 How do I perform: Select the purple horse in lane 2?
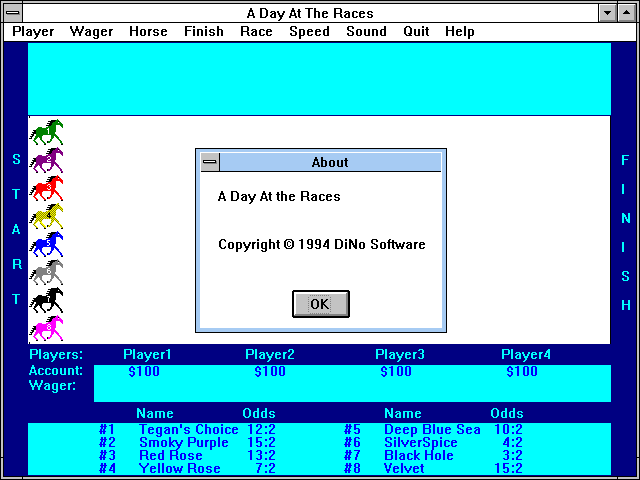[46, 160]
